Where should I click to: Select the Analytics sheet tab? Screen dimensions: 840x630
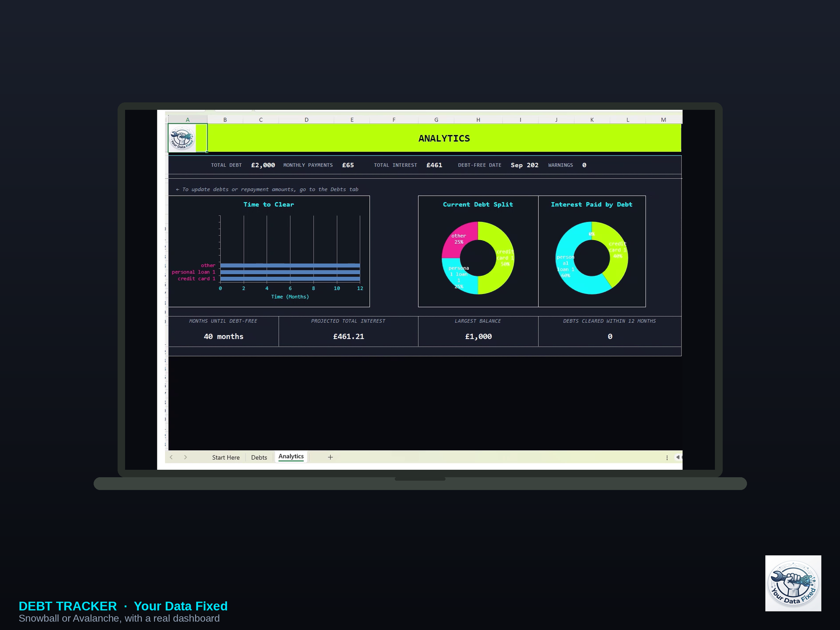pos(291,456)
